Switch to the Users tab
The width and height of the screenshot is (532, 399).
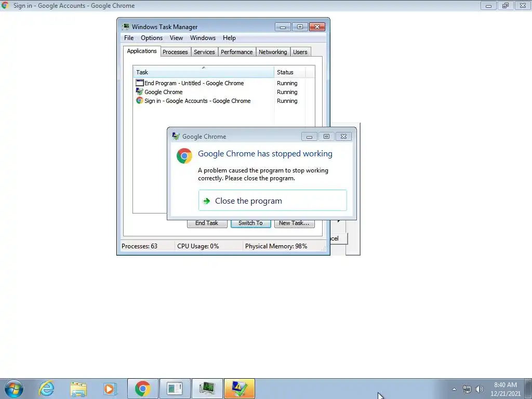[300, 52]
